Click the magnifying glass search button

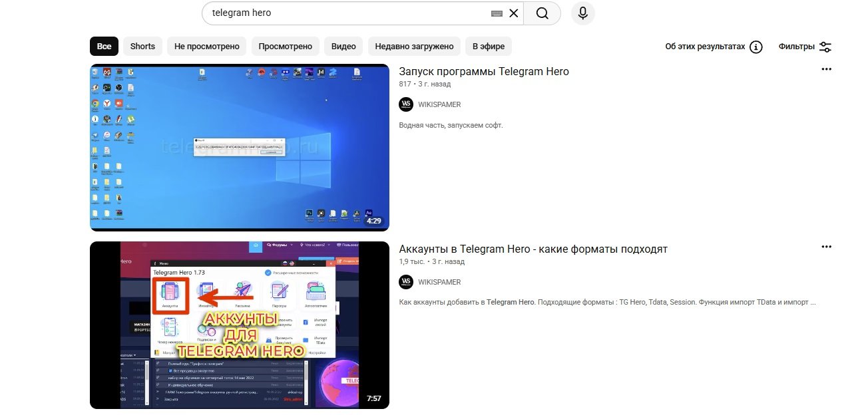point(542,13)
